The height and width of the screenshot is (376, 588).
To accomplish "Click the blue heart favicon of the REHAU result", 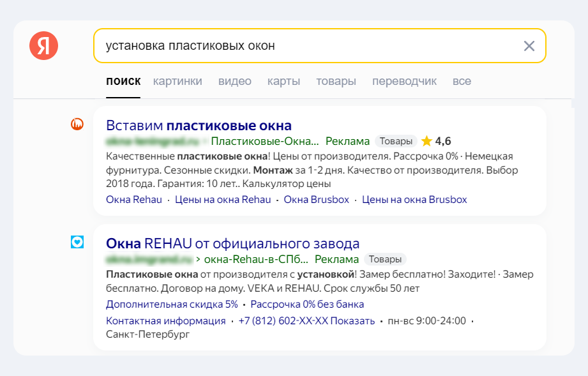I will click(77, 243).
